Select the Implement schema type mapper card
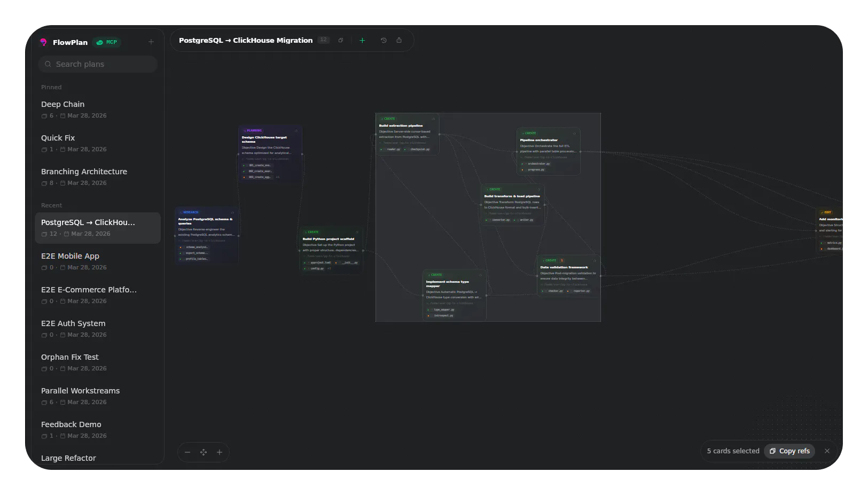This screenshot has height=495, width=868. 455,295
